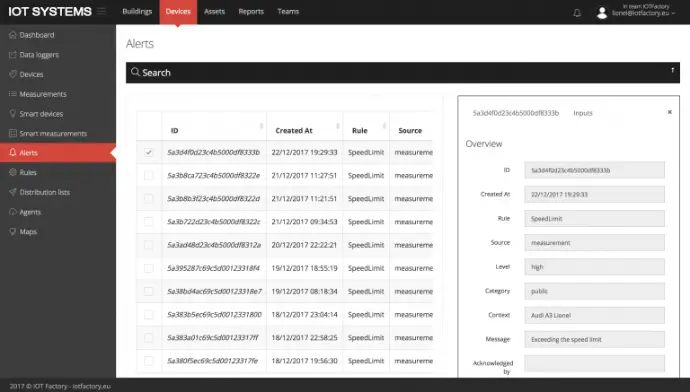The image size is (690, 392).
Task: Select date cell 20/12/2017 22:22:21
Action: (304, 245)
